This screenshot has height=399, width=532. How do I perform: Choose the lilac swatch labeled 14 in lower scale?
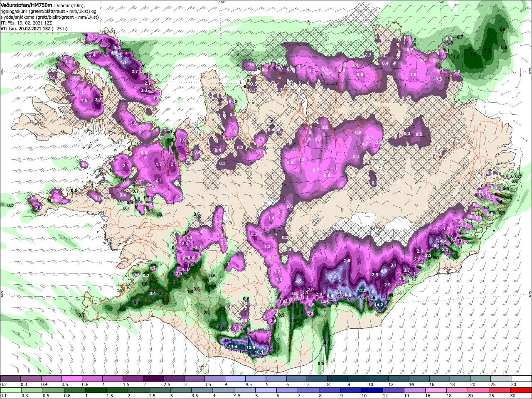click(414, 390)
